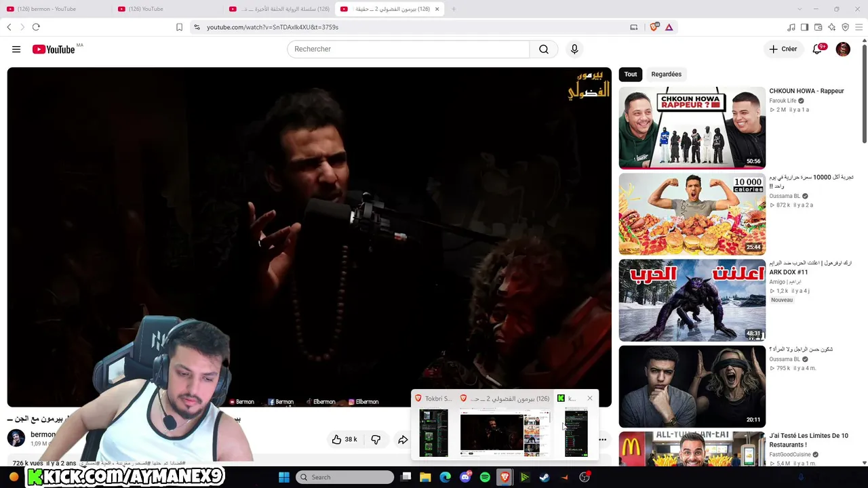Select the 'Tout' filter chip
The height and width of the screenshot is (488, 868).
[x=631, y=74]
